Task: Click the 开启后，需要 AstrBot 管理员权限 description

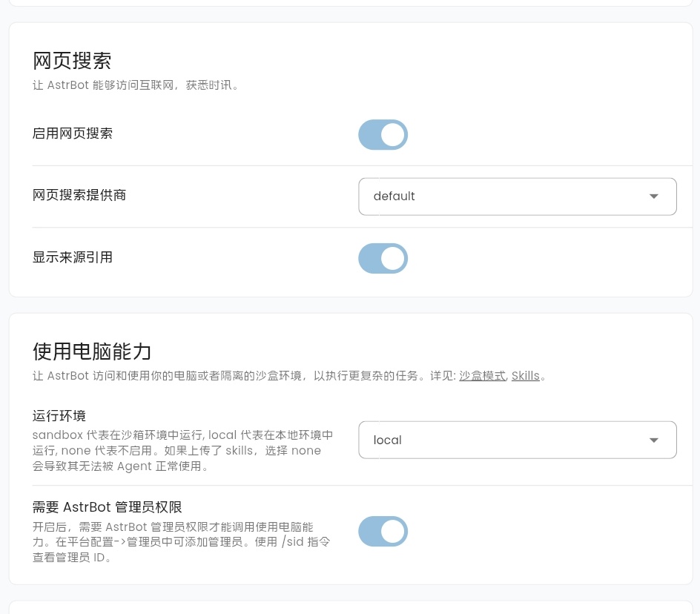Action: tap(181, 542)
